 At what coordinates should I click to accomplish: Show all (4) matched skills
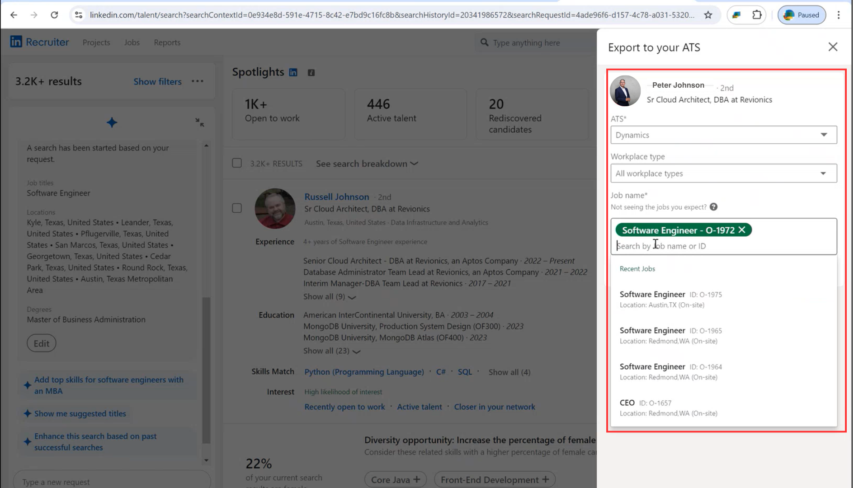(x=509, y=372)
